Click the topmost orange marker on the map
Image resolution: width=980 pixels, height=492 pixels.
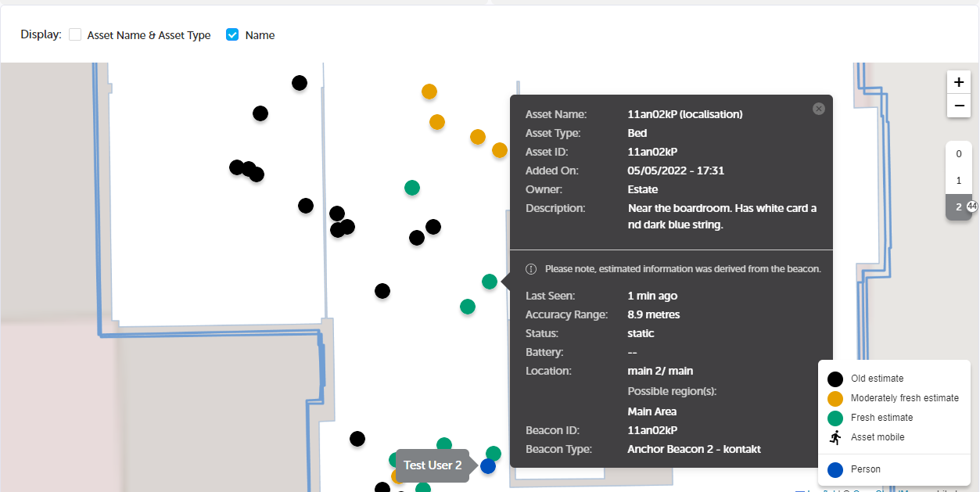tap(429, 92)
